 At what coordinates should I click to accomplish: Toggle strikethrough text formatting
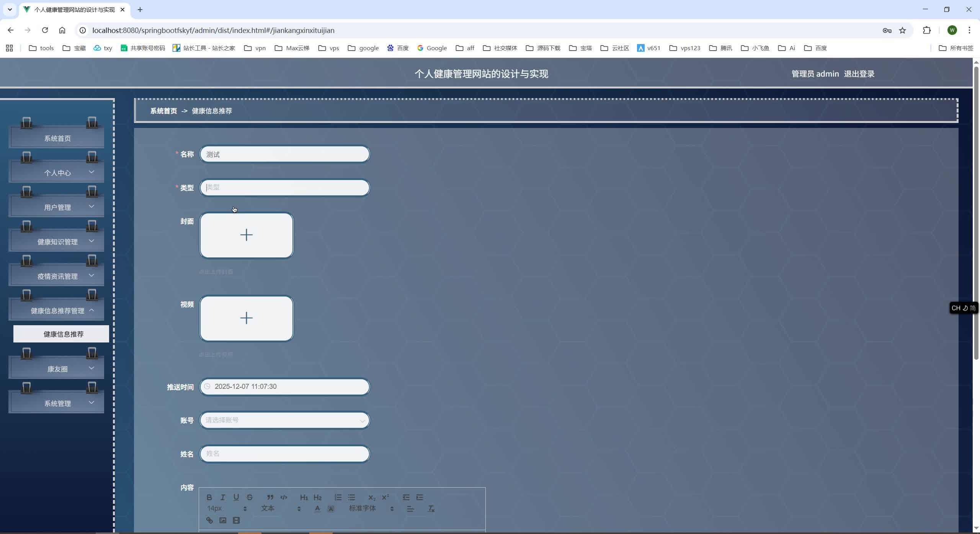click(x=250, y=497)
